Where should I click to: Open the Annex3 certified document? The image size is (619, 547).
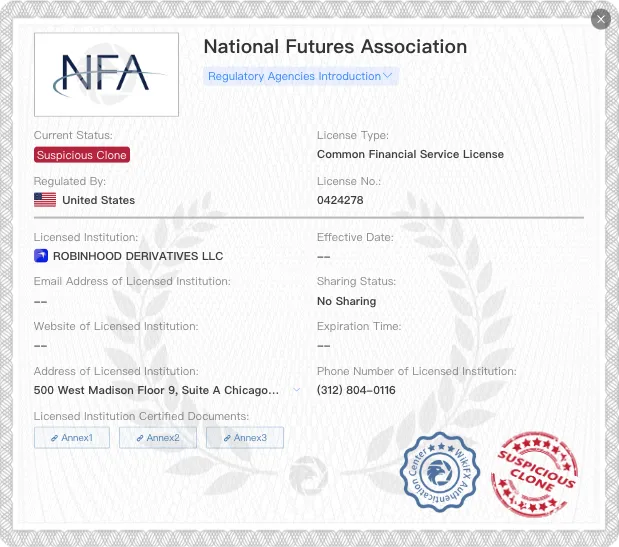point(245,438)
